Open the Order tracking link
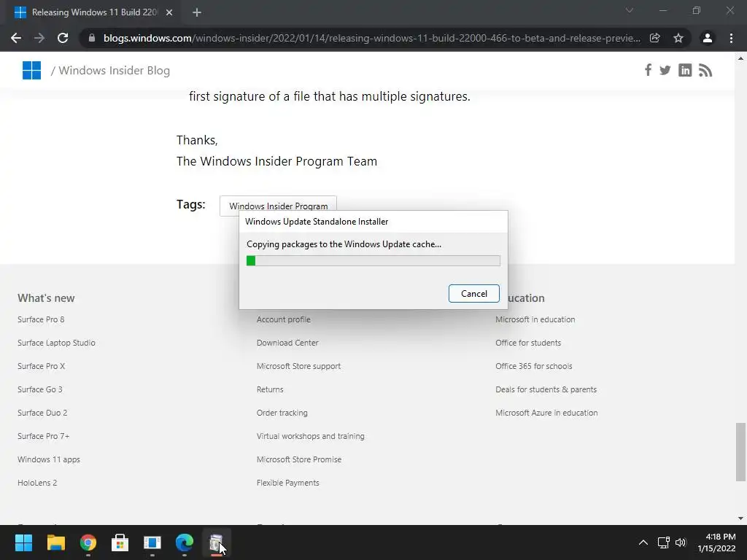This screenshot has height=560, width=747. 282,413
